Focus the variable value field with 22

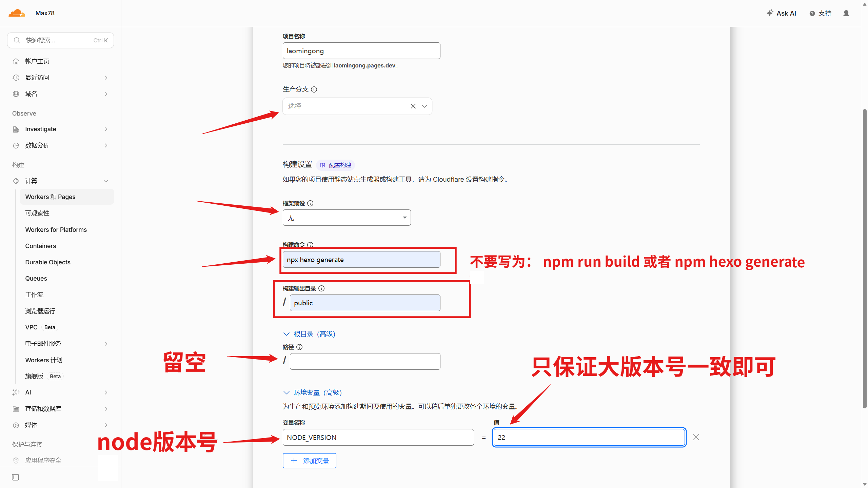[x=589, y=438]
